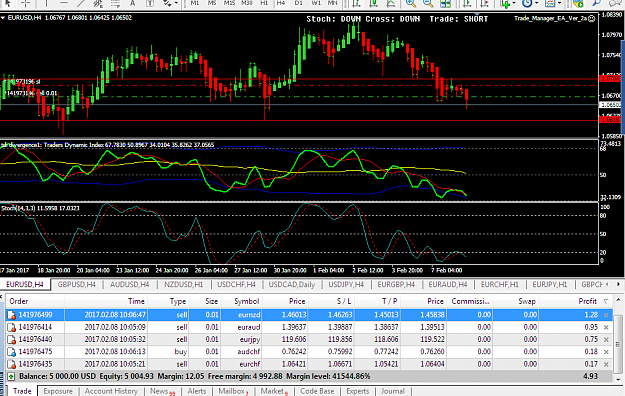Open the periods clock button
This screenshot has height=396, width=625.
point(527,3)
